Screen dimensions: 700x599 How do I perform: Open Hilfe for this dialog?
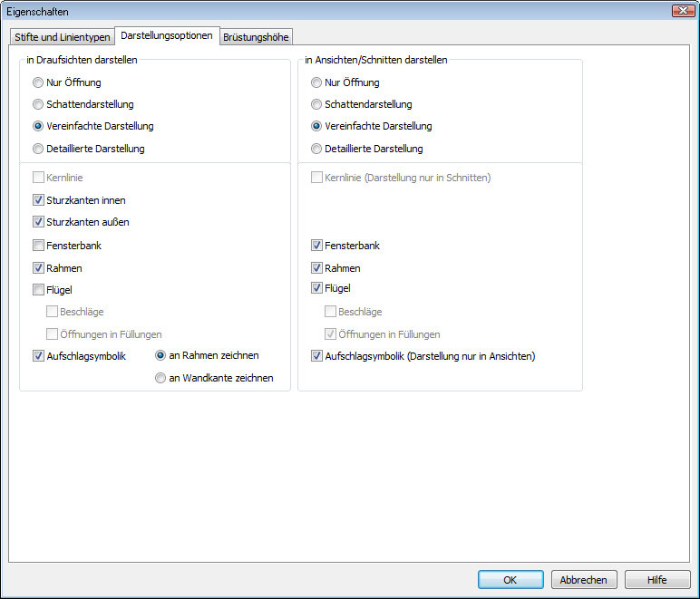(657, 580)
